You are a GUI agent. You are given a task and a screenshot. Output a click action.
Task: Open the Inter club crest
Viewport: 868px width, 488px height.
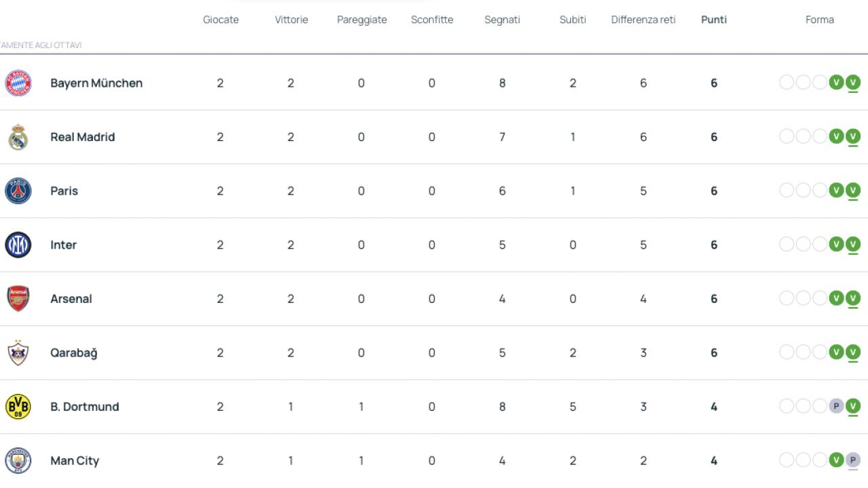pyautogui.click(x=18, y=245)
